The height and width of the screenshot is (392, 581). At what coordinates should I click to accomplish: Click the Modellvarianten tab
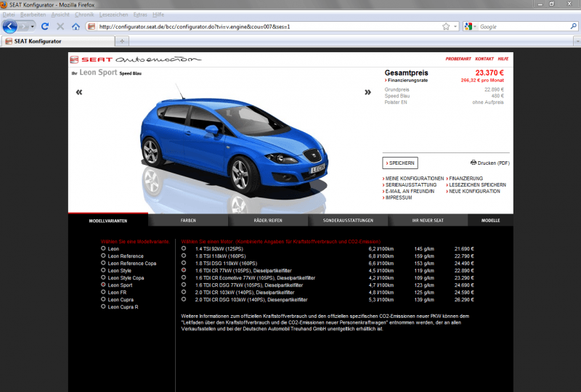point(108,221)
